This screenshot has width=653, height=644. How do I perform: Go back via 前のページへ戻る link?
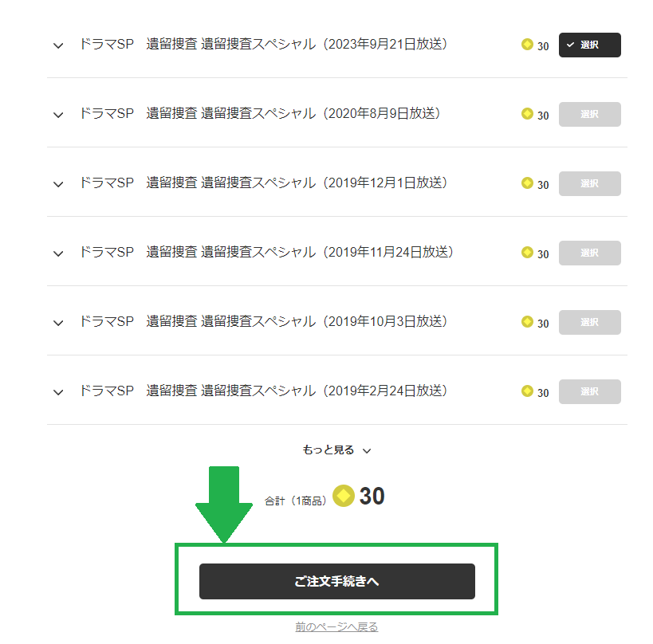coord(336,627)
